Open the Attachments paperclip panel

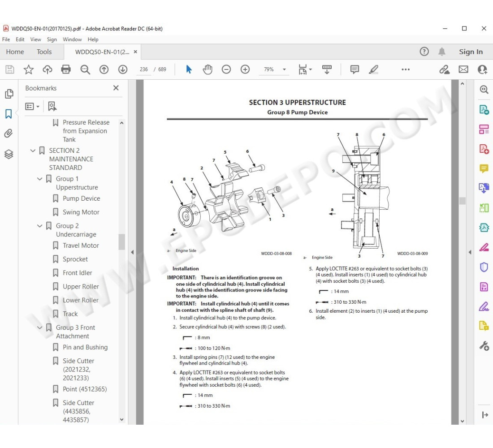(x=9, y=134)
